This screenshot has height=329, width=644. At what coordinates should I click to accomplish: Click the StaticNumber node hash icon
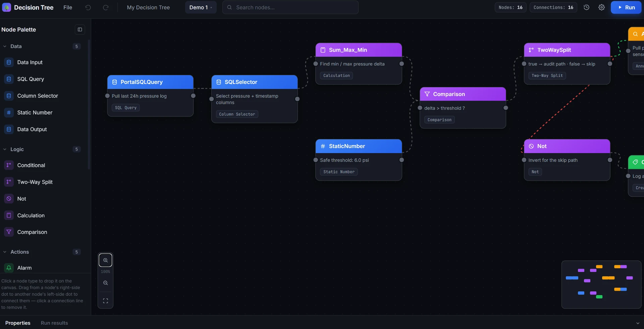coord(323,146)
